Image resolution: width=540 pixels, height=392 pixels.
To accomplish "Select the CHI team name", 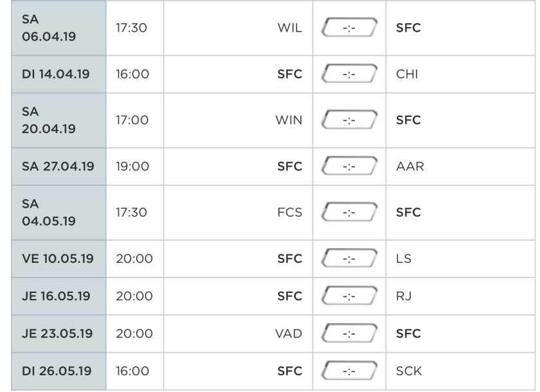I will 407,75.
